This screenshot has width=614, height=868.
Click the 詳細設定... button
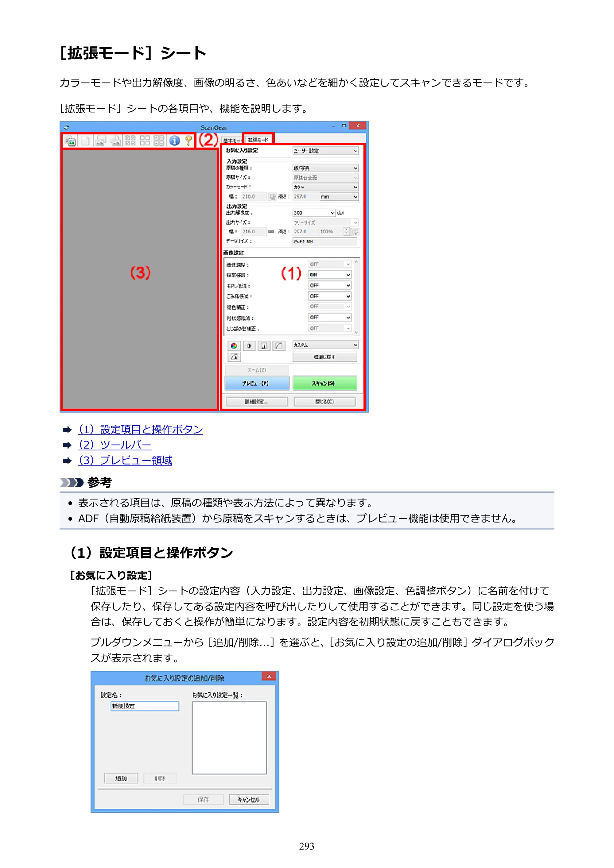coord(256,402)
